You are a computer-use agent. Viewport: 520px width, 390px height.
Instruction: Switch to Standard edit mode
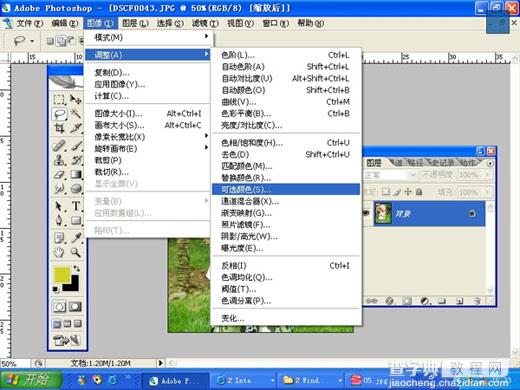59,307
